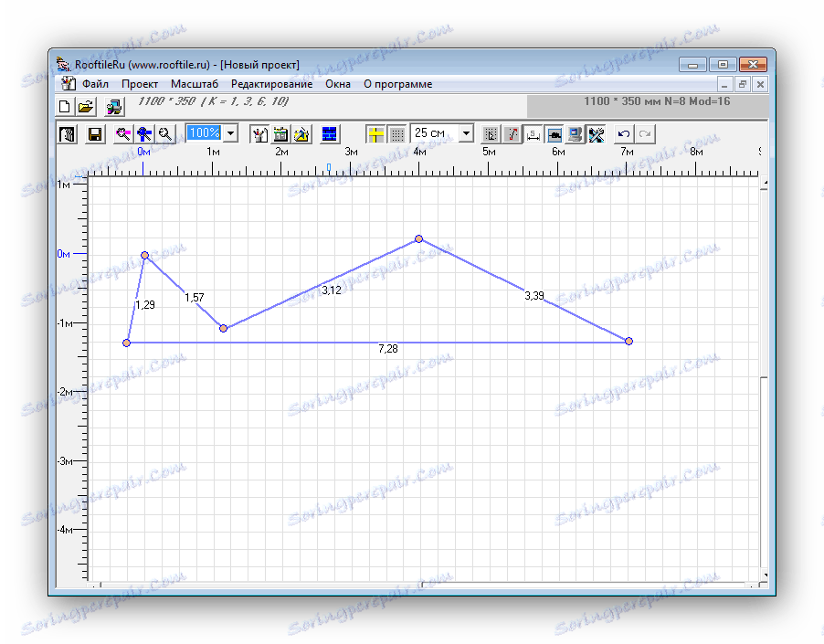Undo the last action
Image resolution: width=824 pixels, height=644 pixels.
(624, 134)
